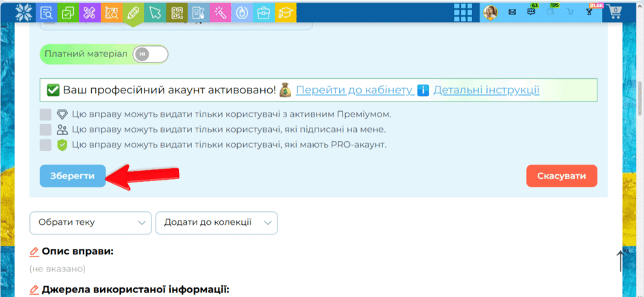Select the green pencil editor icon
Screen dimensions: 644x297
coord(133,13)
